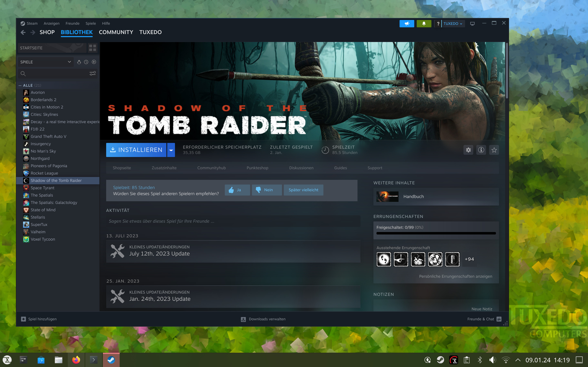Open the Anzeigen menu
Image resolution: width=588 pixels, height=367 pixels.
[51, 23]
